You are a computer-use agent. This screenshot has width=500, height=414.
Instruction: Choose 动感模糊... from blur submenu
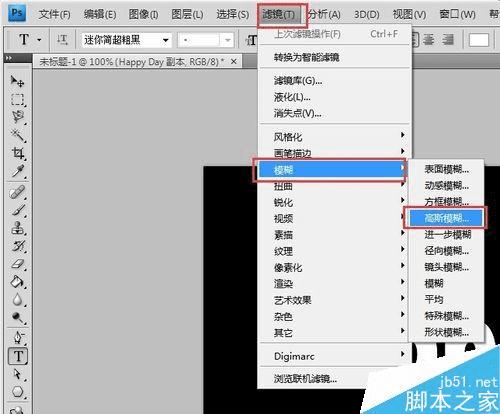(446, 185)
